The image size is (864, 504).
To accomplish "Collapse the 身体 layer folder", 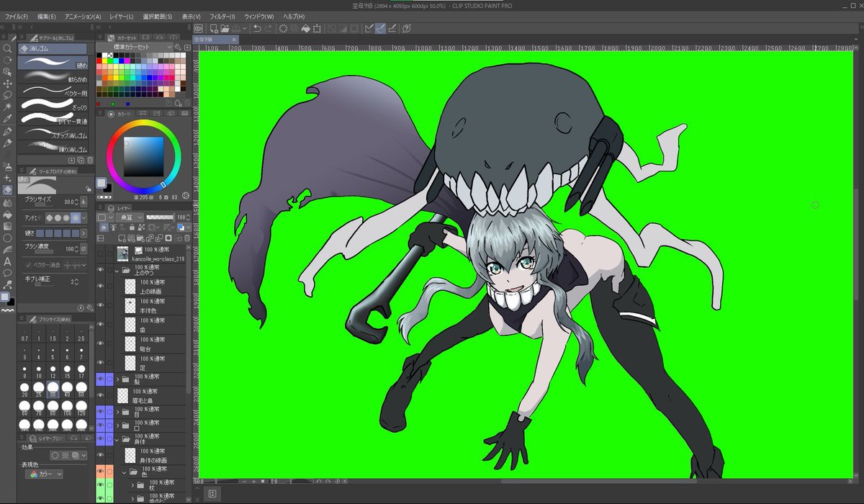I will tap(117, 439).
